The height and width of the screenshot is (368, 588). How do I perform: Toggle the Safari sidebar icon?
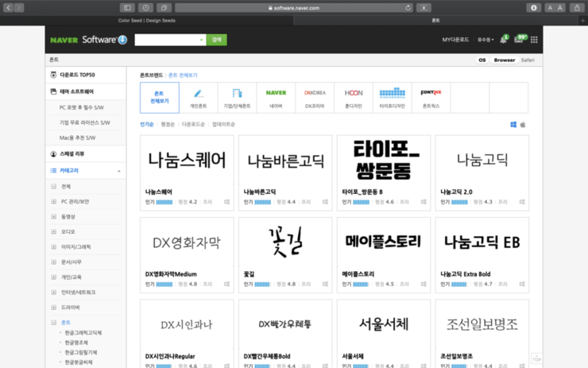point(127,7)
